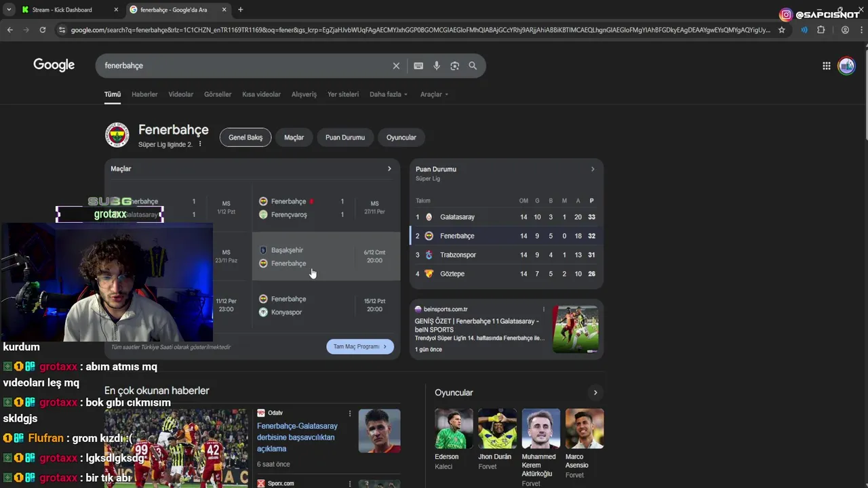868x488 pixels.
Task: Click the Galatasaray crest in standings
Action: (x=429, y=217)
